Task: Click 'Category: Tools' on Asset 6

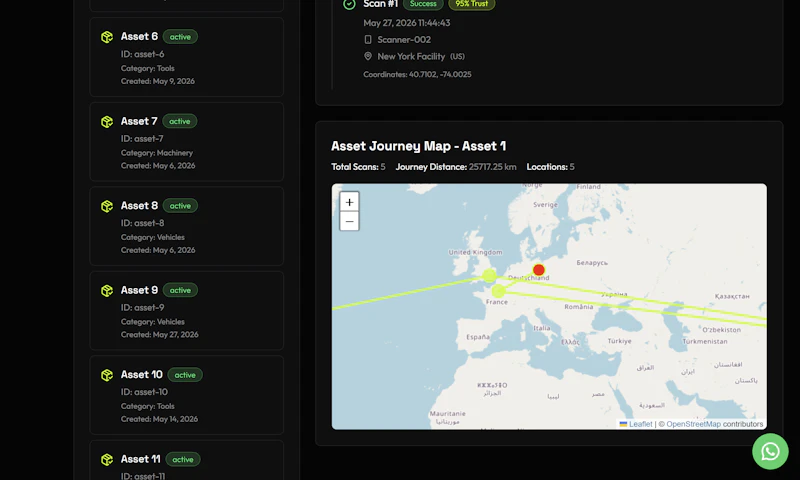Action: [x=147, y=68]
